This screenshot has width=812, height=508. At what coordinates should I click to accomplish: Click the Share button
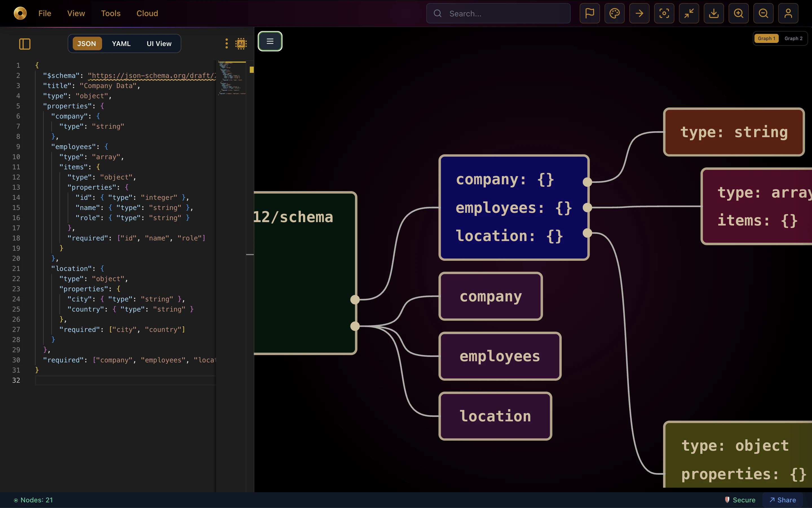tap(782, 500)
